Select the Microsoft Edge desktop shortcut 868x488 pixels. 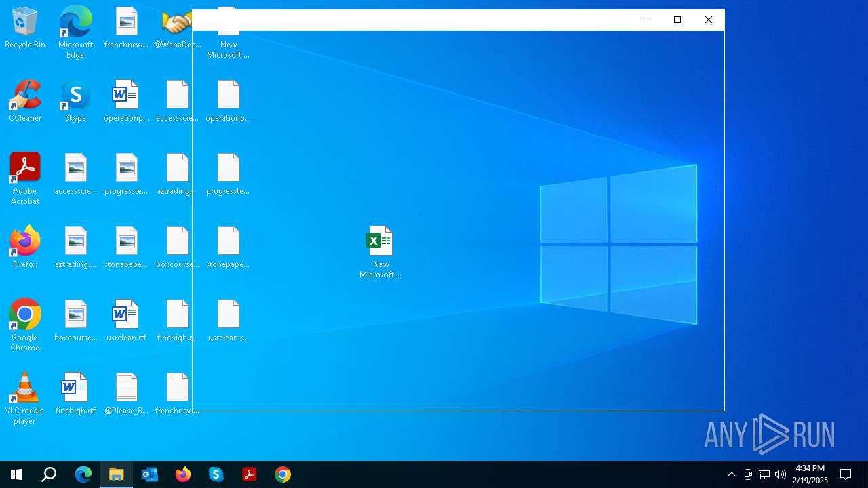75,32
